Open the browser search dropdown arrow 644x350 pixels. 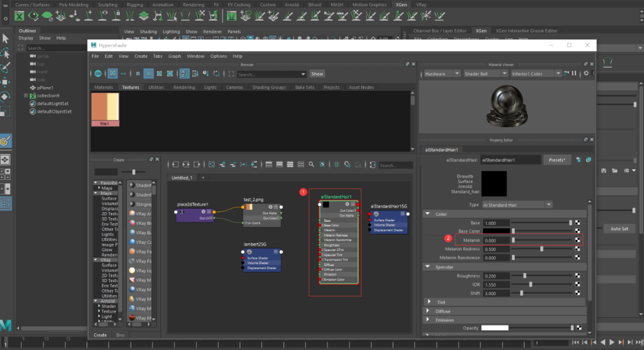pos(303,75)
